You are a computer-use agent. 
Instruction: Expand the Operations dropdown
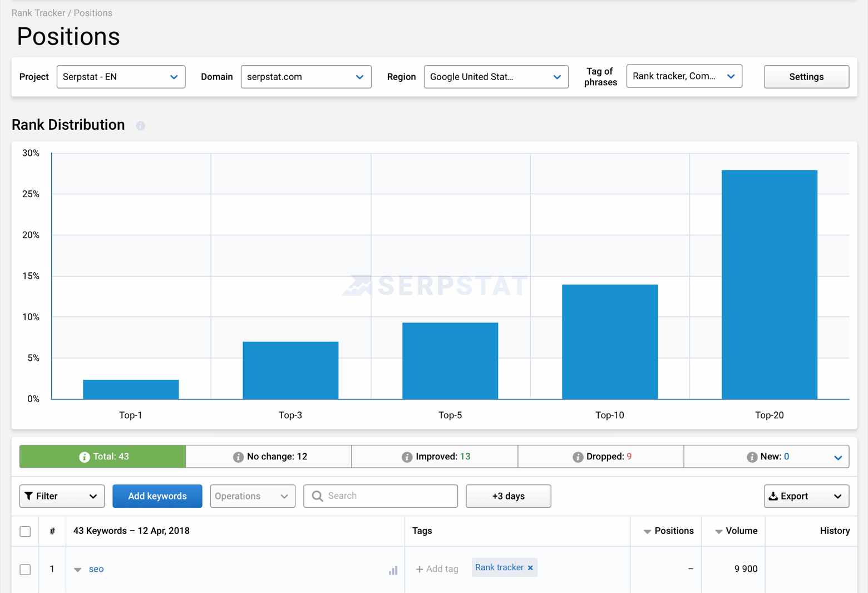coord(251,496)
